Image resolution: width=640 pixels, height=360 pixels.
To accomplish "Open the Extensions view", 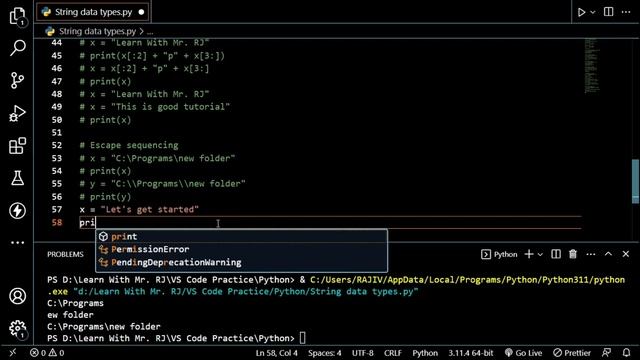I will pos(17,146).
